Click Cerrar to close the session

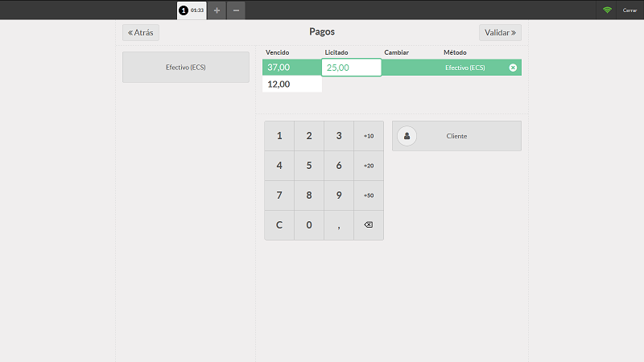coord(630,10)
